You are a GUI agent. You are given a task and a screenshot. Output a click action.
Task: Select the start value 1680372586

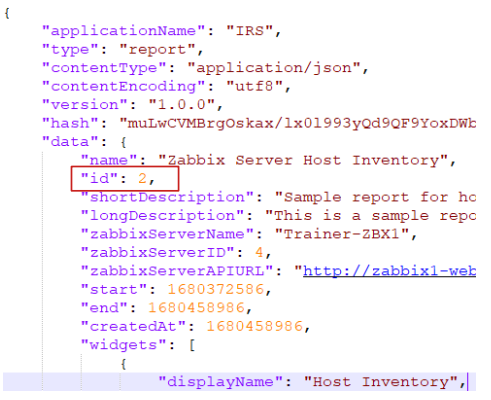pyautogui.click(x=216, y=290)
